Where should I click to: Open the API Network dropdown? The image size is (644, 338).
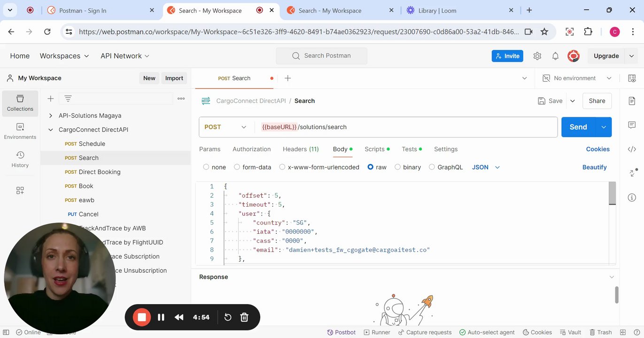pos(125,56)
